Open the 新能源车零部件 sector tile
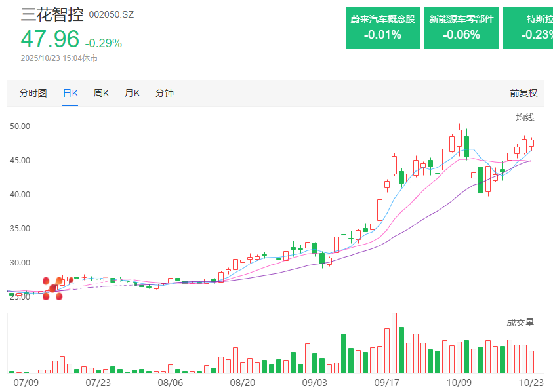The image size is (553, 392). coord(461,28)
